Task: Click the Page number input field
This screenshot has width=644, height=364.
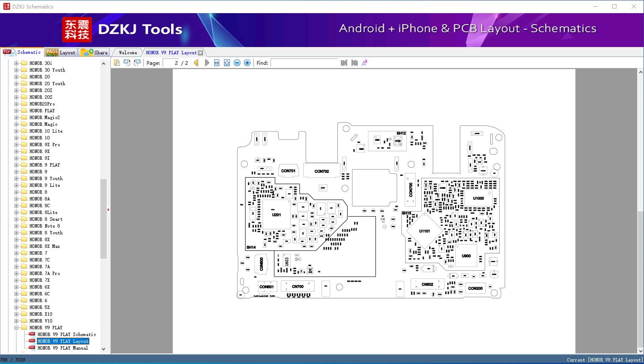Action: [x=171, y=63]
